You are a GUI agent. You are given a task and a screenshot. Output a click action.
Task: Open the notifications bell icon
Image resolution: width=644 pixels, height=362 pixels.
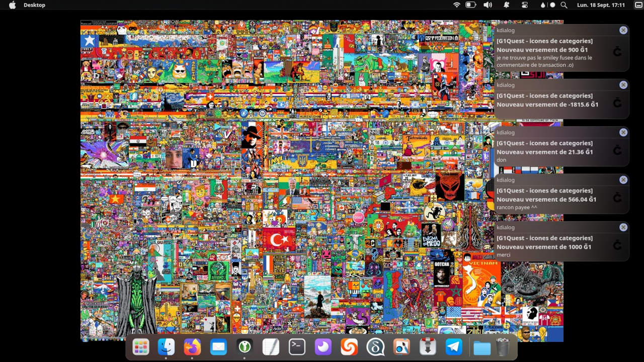pyautogui.click(x=506, y=5)
